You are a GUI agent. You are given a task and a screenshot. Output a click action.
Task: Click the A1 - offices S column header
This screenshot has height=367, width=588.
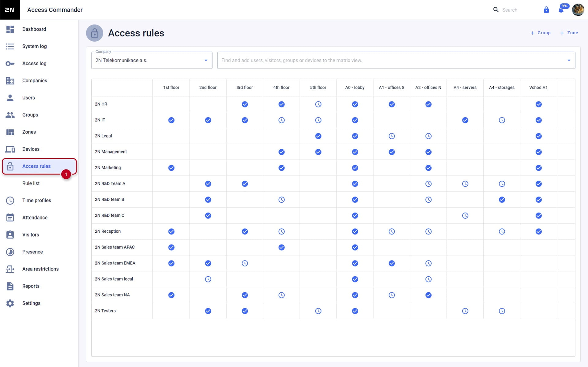tap(391, 88)
